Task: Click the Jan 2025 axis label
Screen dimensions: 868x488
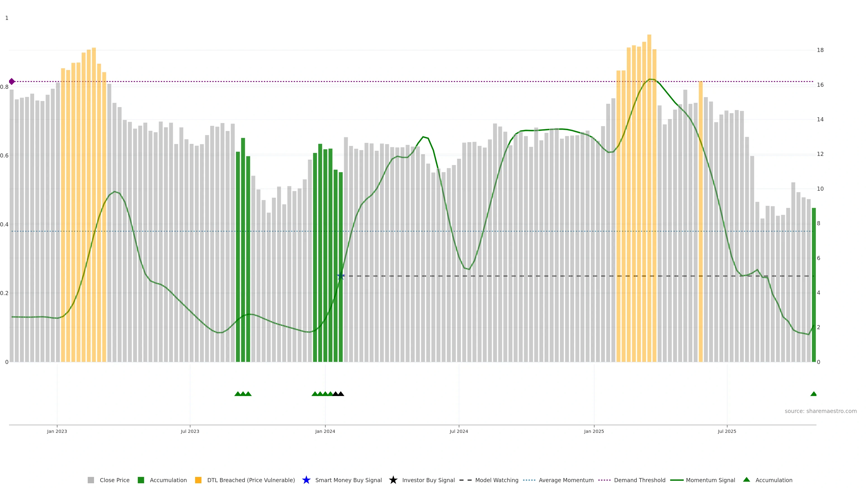Action: click(594, 431)
